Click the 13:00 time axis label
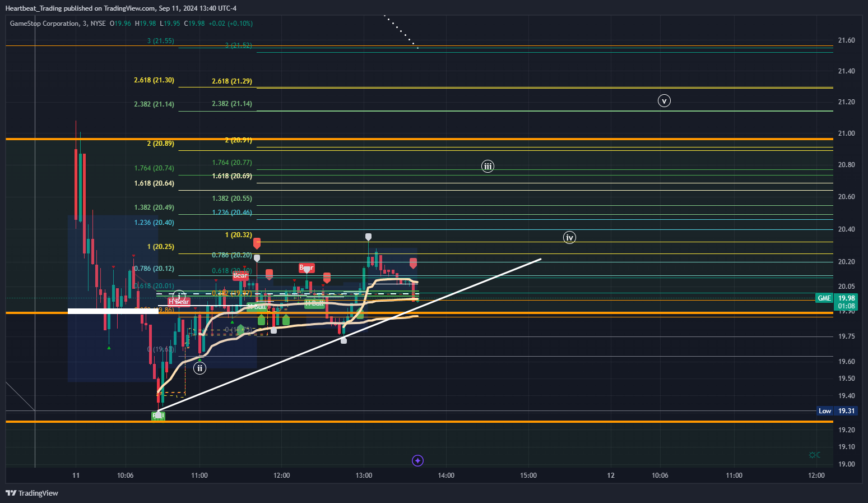This screenshot has width=868, height=503. pyautogui.click(x=364, y=476)
